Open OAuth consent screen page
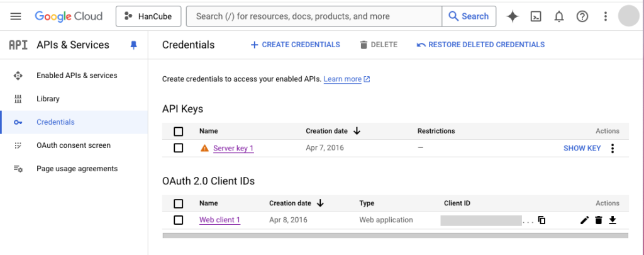This screenshot has height=255, width=644. [x=74, y=145]
